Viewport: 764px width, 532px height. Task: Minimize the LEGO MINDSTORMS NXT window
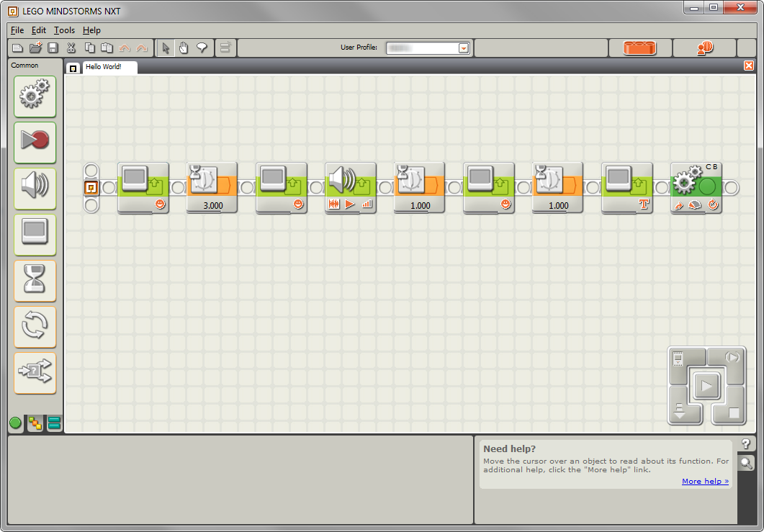click(694, 8)
